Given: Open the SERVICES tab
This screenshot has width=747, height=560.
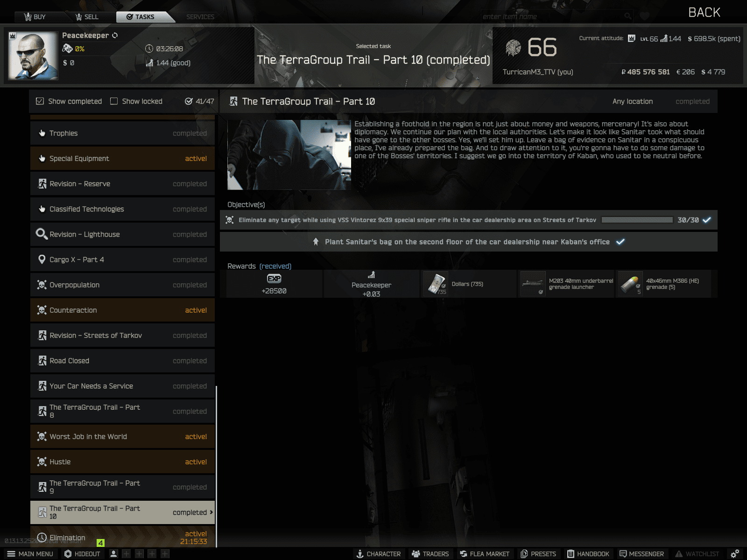Looking at the screenshot, I should tap(200, 17).
